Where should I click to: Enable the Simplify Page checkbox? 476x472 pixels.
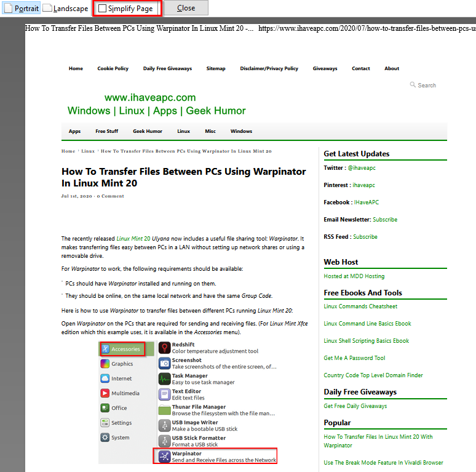pos(103,8)
